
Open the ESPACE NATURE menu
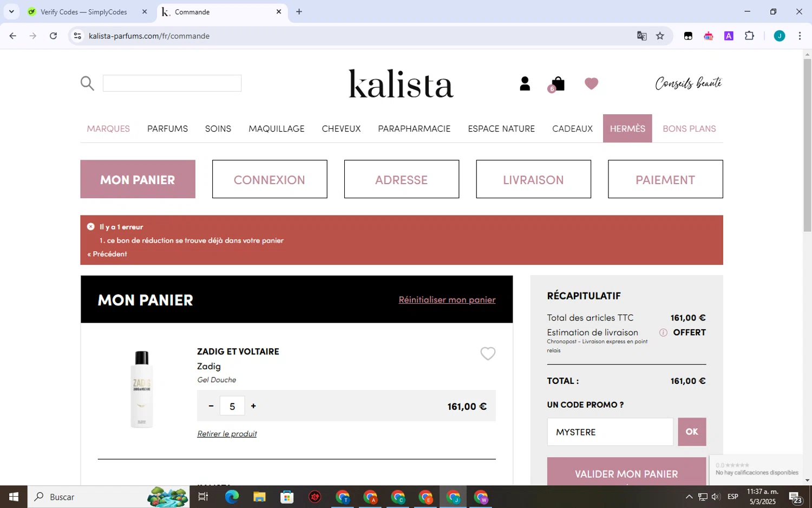coord(501,128)
